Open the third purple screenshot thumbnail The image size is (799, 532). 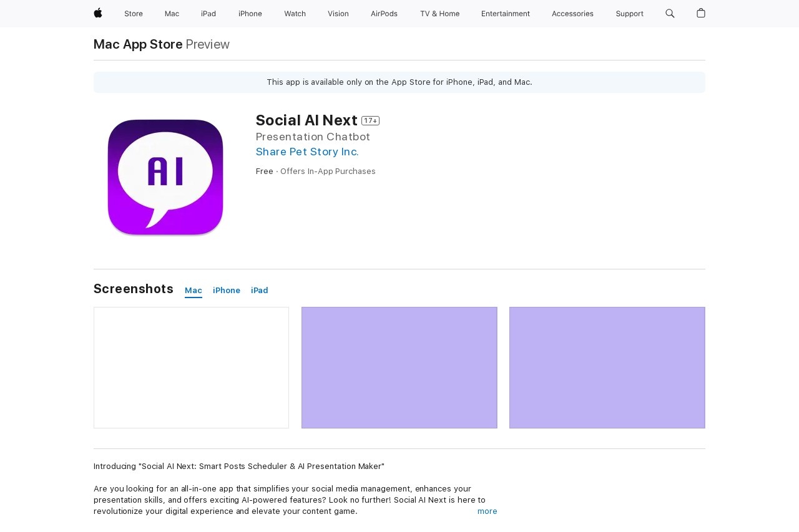(607, 367)
